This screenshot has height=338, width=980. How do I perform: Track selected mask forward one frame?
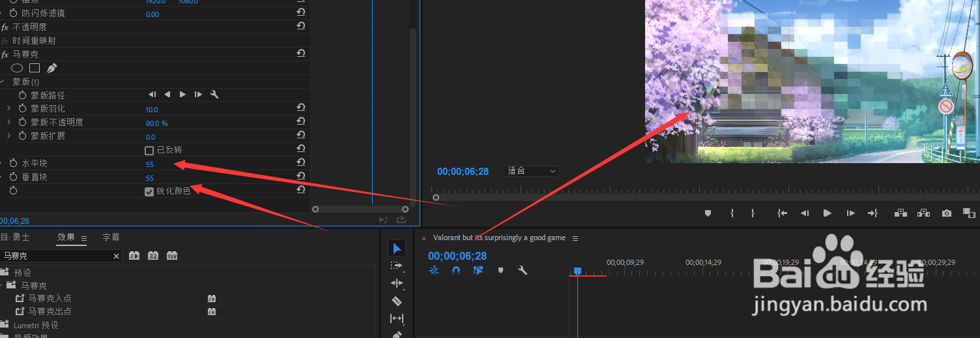click(198, 95)
